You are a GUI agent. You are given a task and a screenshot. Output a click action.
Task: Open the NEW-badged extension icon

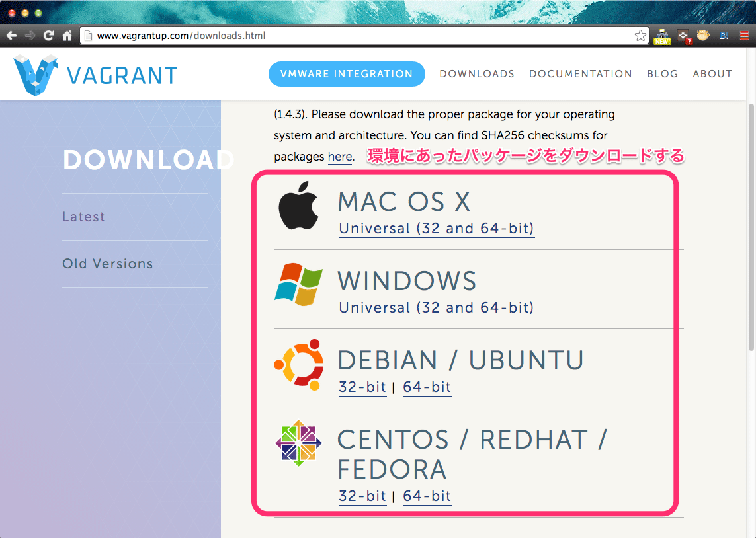(663, 36)
